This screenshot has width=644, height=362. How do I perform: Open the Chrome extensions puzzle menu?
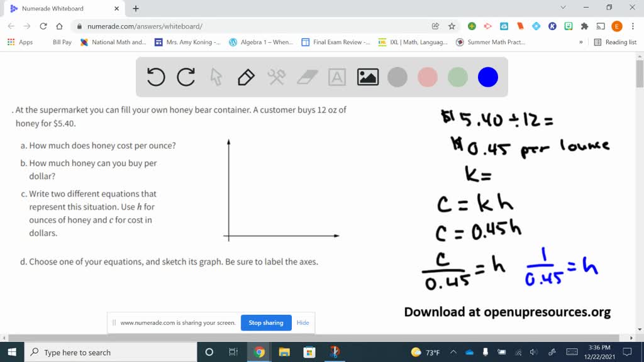(584, 26)
